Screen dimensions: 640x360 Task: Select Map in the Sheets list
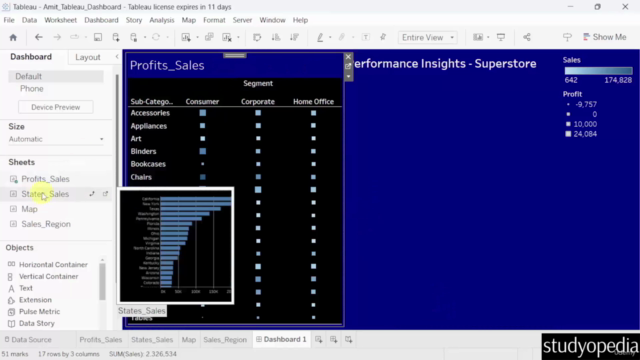[29, 209]
